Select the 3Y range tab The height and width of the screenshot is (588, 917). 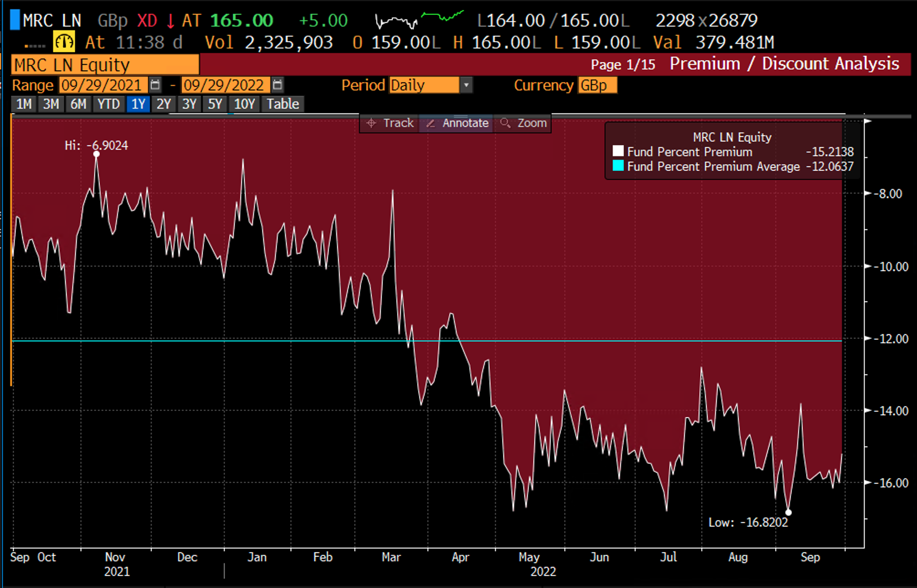point(189,104)
